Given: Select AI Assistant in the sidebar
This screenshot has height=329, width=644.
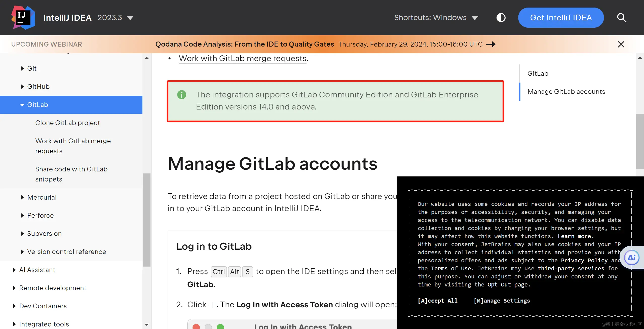Looking at the screenshot, I should click(x=37, y=270).
